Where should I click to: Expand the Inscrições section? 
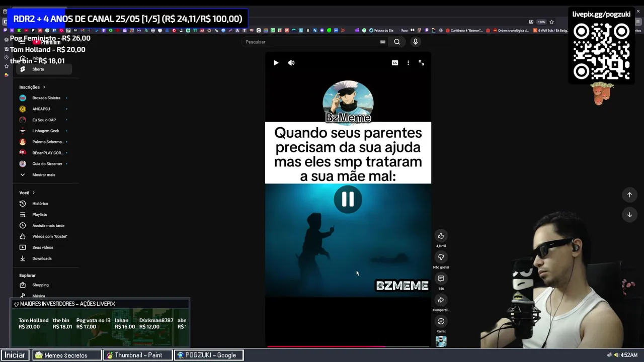[x=33, y=87]
